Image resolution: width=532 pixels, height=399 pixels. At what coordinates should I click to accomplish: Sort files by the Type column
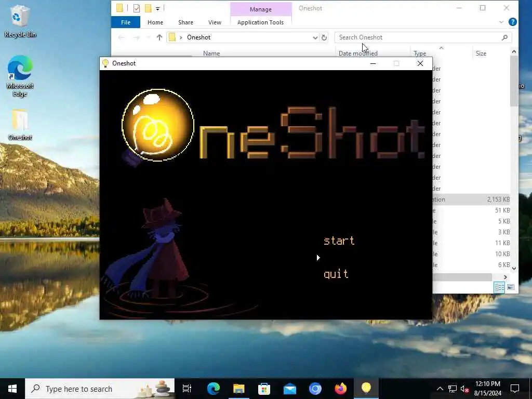(420, 54)
